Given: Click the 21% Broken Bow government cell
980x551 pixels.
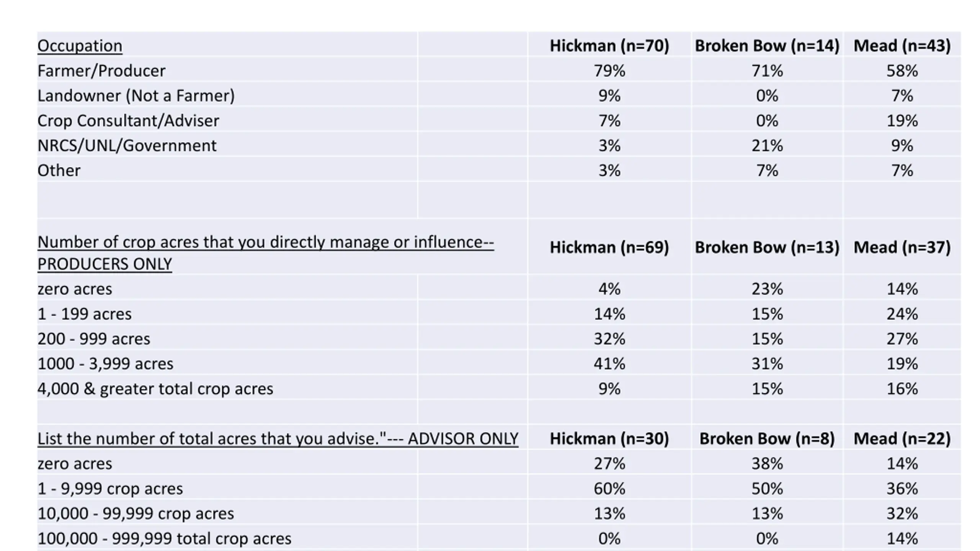Looking at the screenshot, I should [x=767, y=145].
